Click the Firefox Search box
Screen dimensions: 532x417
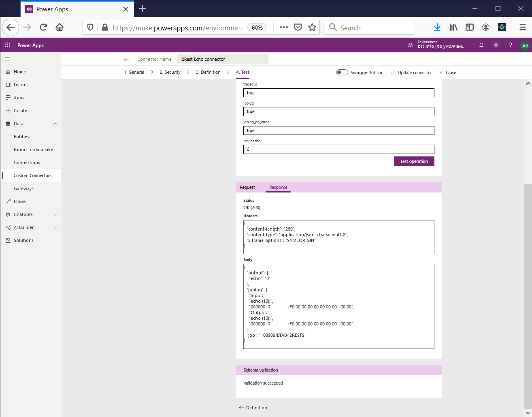coord(369,28)
